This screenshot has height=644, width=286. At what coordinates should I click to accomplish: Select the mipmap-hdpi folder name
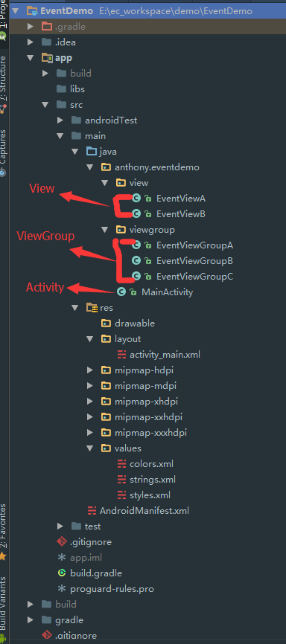point(144,370)
